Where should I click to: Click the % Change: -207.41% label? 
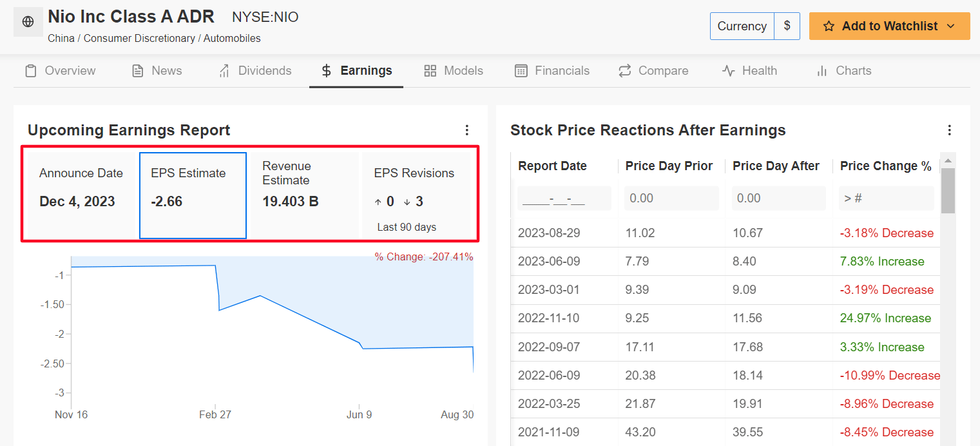(424, 257)
